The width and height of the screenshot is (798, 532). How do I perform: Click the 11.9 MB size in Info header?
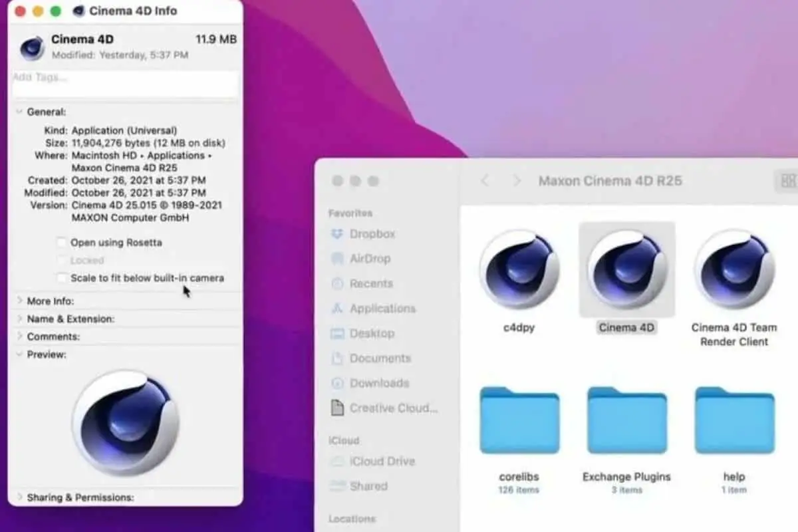216,39
